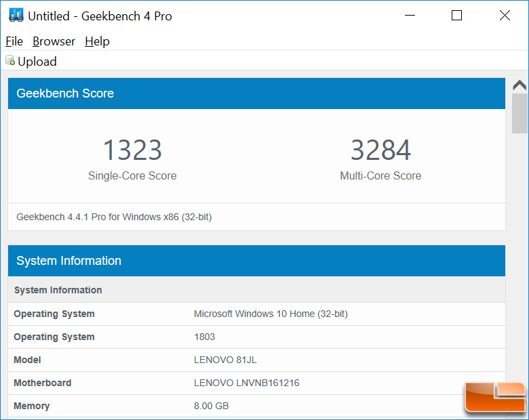Minimize the Geekbench window
Image resolution: width=529 pixels, height=420 pixels.
[x=410, y=15]
